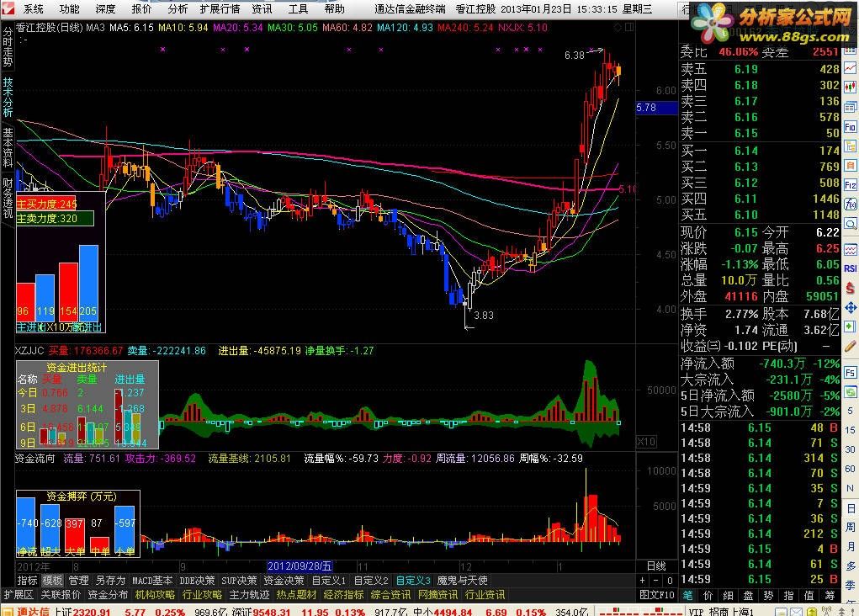Switch to 财务透视 vertical tab
Viewport: 859px width, 616px height.
click(x=8, y=198)
